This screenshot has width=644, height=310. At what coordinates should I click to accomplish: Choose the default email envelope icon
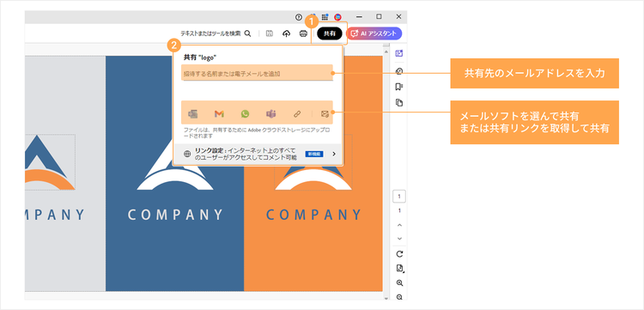[x=325, y=113]
